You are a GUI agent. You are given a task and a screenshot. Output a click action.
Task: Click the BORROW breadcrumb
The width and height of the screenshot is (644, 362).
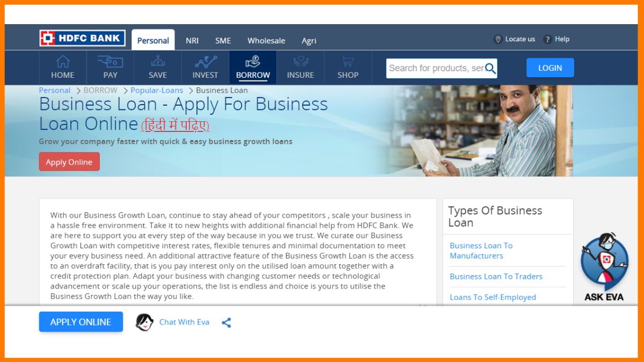coord(100,90)
